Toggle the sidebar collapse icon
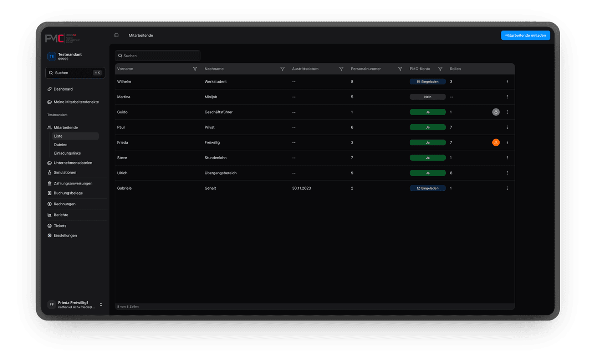Screen dimensions: 592x364 point(116,35)
